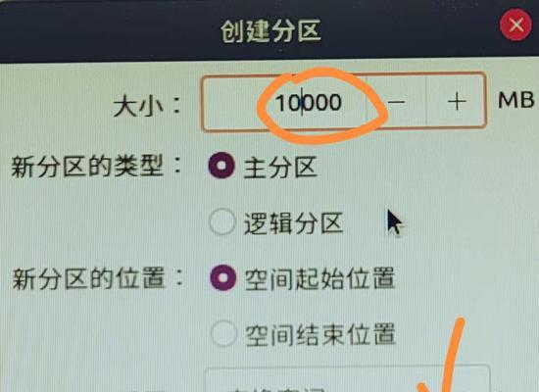Click the 空间结束位置 option text
This screenshot has height=392, width=539.
click(320, 334)
